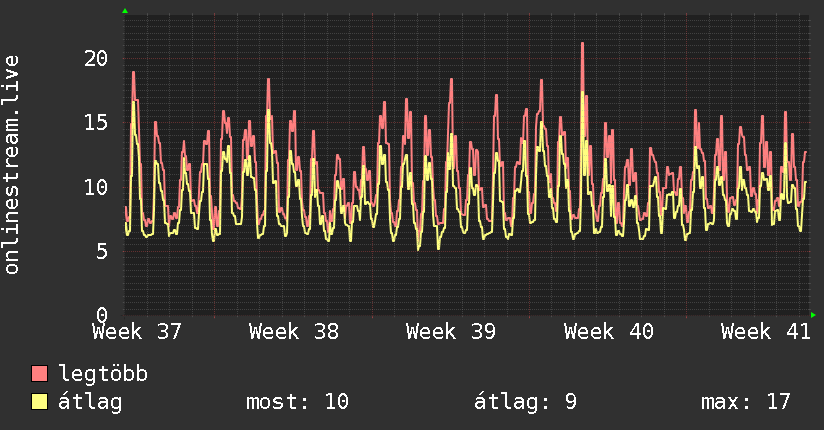The height and width of the screenshot is (430, 824).
Task: Click the Week 38 axis label
Action: click(x=294, y=332)
